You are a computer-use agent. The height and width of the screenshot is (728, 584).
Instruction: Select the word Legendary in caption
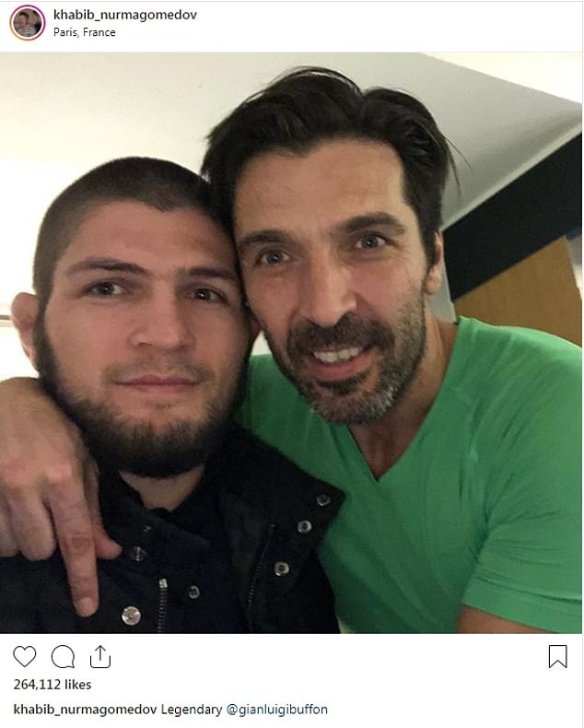[x=192, y=710]
